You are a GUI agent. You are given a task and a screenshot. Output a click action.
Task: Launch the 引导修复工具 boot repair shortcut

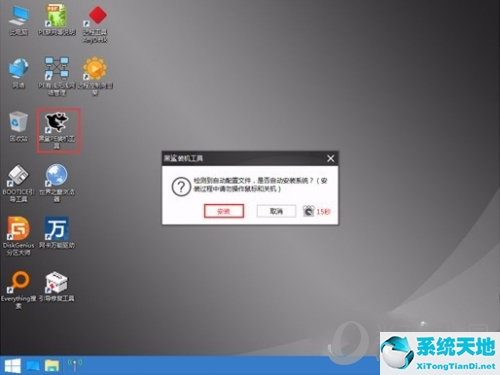point(57,287)
